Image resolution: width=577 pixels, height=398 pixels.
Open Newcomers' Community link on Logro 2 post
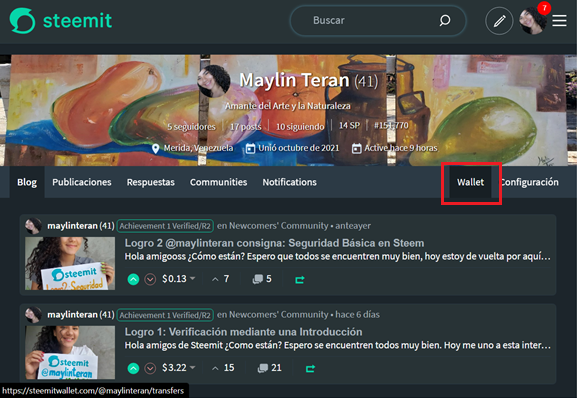click(279, 225)
